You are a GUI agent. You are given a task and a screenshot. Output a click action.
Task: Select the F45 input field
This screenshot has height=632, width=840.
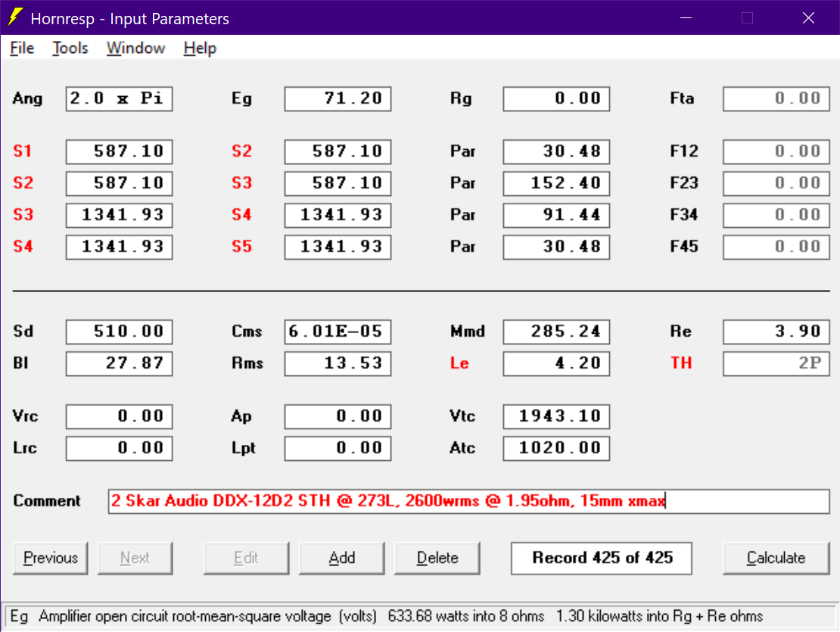776,247
